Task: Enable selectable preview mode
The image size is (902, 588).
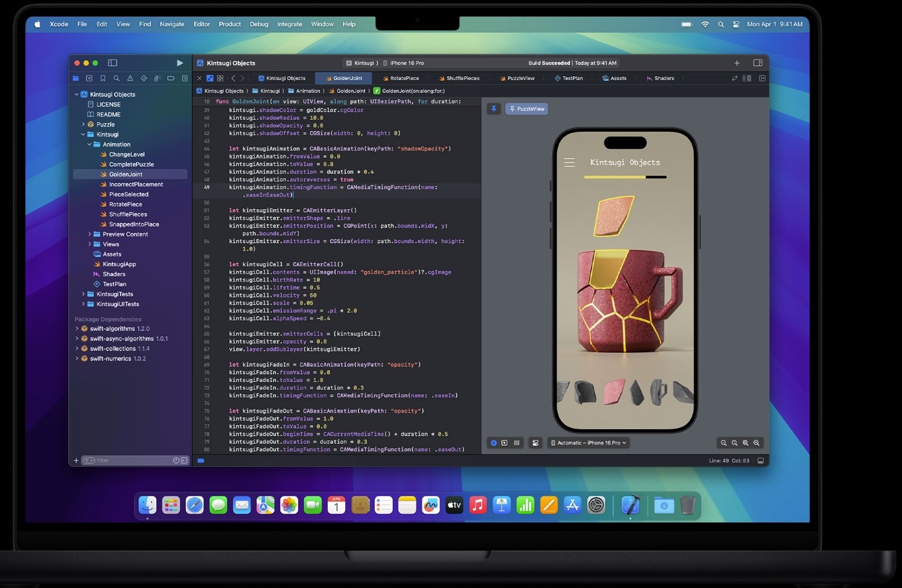Action: coord(505,443)
